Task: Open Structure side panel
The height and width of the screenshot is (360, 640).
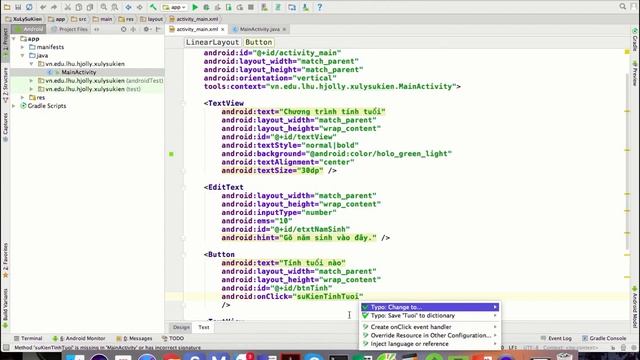Action: 5,85
